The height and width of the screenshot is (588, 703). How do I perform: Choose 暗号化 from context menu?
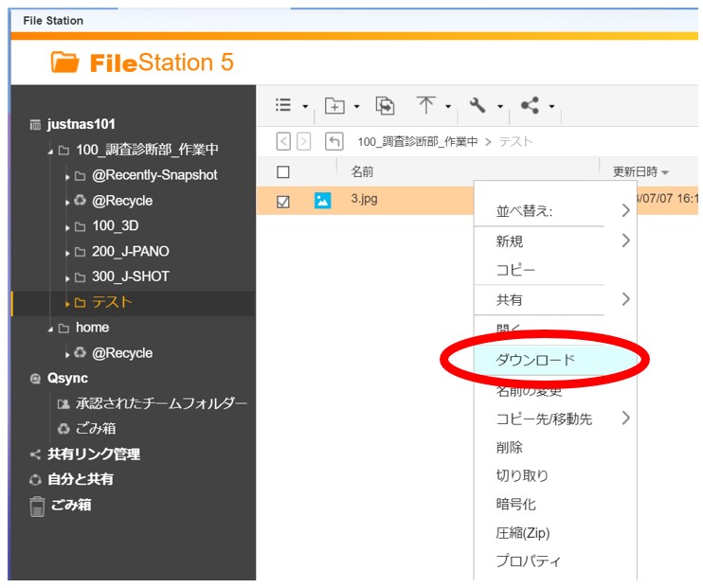click(555, 504)
